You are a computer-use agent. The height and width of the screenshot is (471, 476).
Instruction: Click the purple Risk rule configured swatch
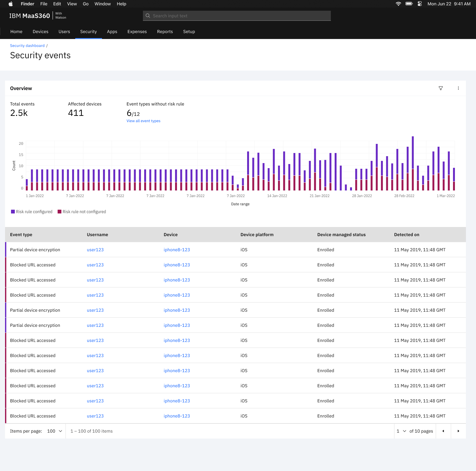(x=13, y=212)
